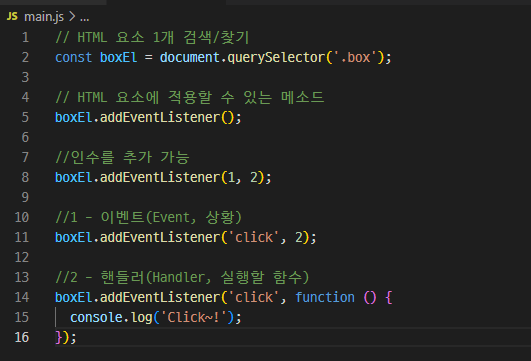Image resolution: width=531 pixels, height=361 pixels.
Task: Click line number 5 in gutter
Action: tap(25, 117)
